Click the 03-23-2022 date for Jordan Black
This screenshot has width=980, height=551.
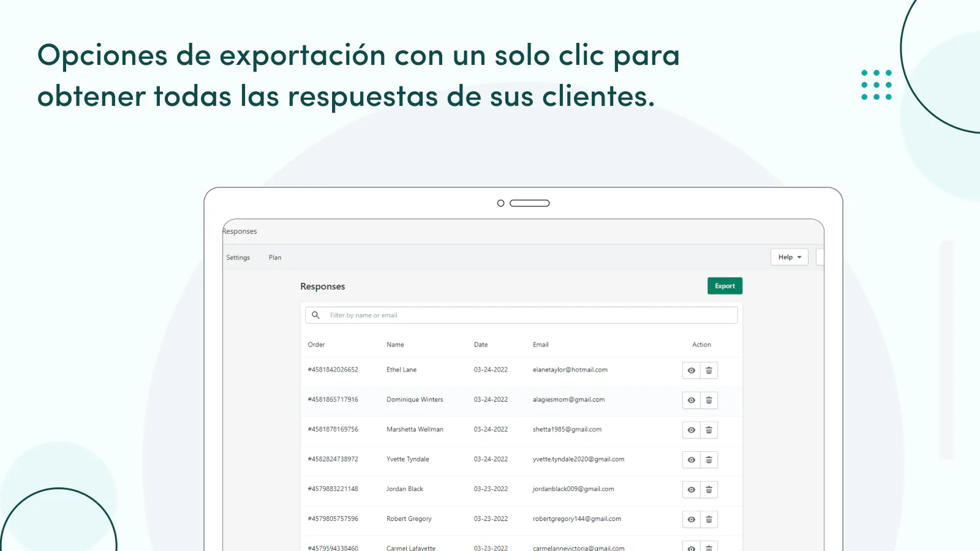click(491, 489)
